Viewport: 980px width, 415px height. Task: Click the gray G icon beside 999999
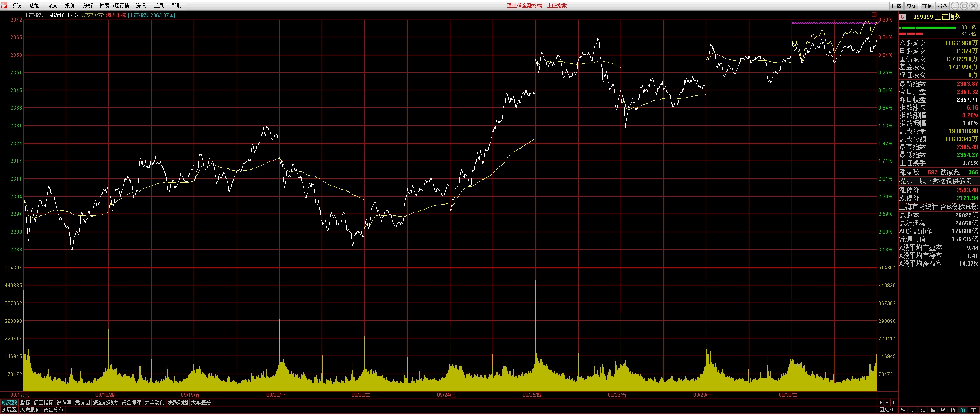(902, 17)
